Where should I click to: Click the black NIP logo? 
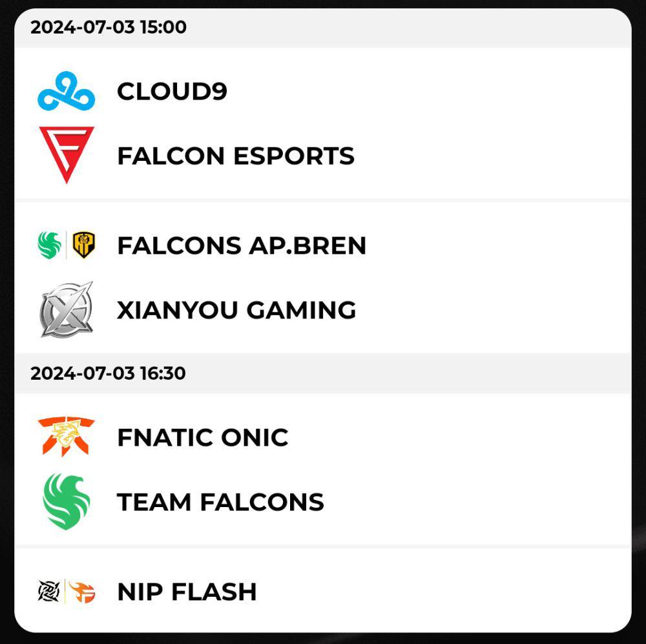pos(49,591)
